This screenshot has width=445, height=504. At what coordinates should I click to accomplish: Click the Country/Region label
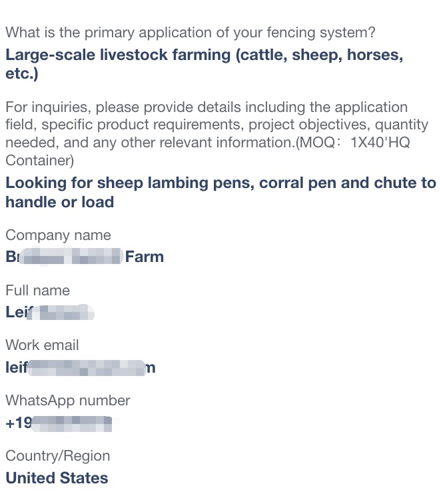58,456
